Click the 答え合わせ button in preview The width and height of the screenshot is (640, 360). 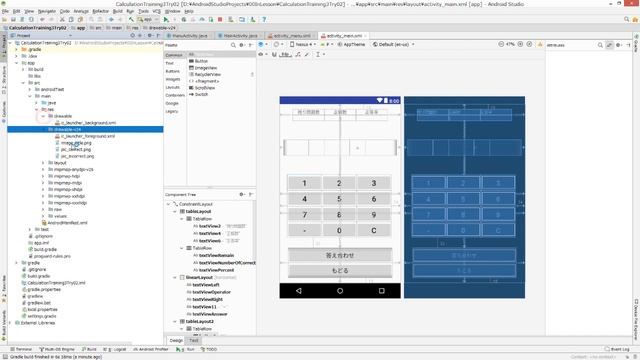pyautogui.click(x=340, y=255)
